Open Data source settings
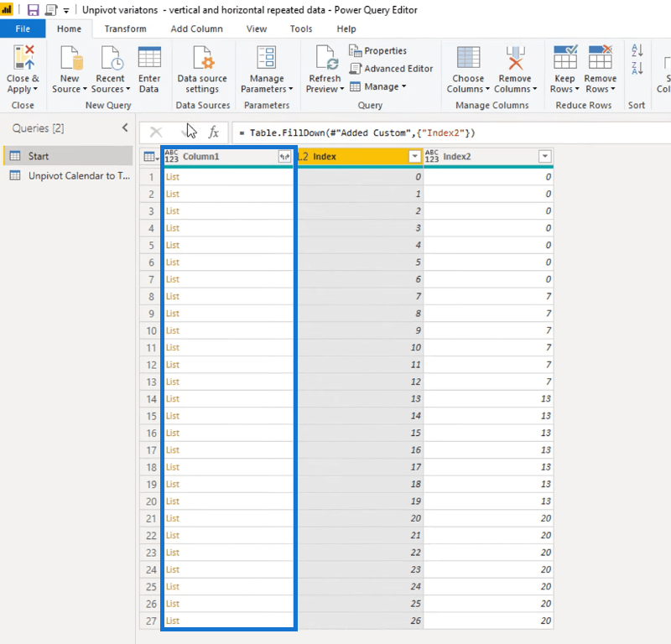The height and width of the screenshot is (644, 671). (202, 70)
